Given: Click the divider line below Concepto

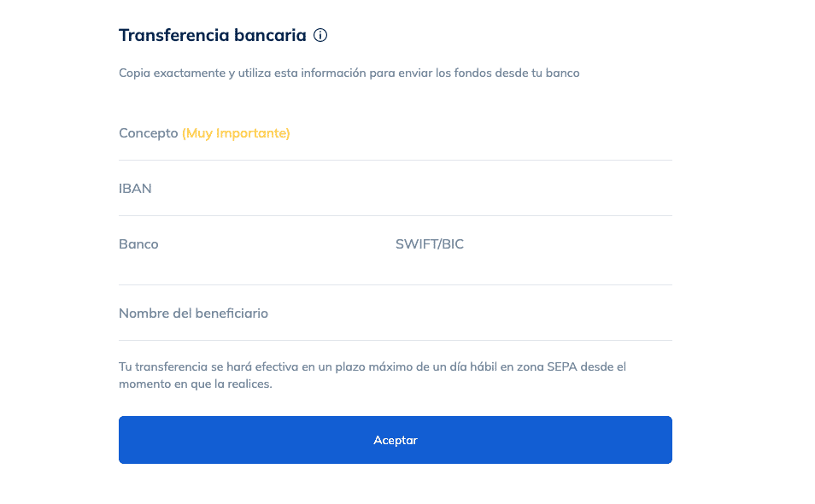Looking at the screenshot, I should coord(395,160).
